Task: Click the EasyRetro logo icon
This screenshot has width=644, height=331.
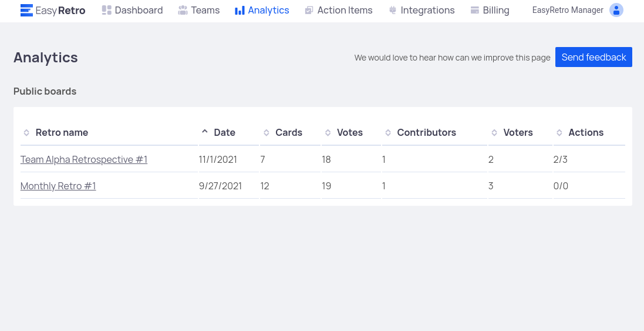Action: pyautogui.click(x=26, y=10)
